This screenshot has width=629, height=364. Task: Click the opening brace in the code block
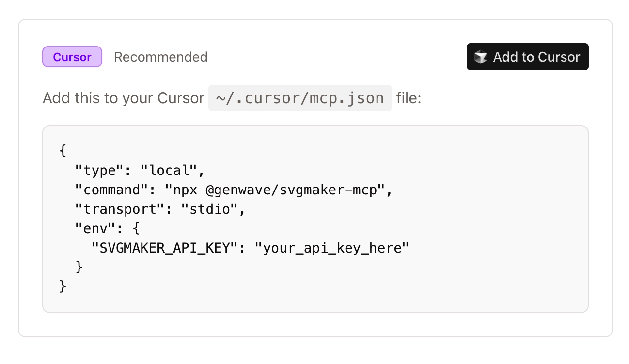pyautogui.click(x=62, y=151)
